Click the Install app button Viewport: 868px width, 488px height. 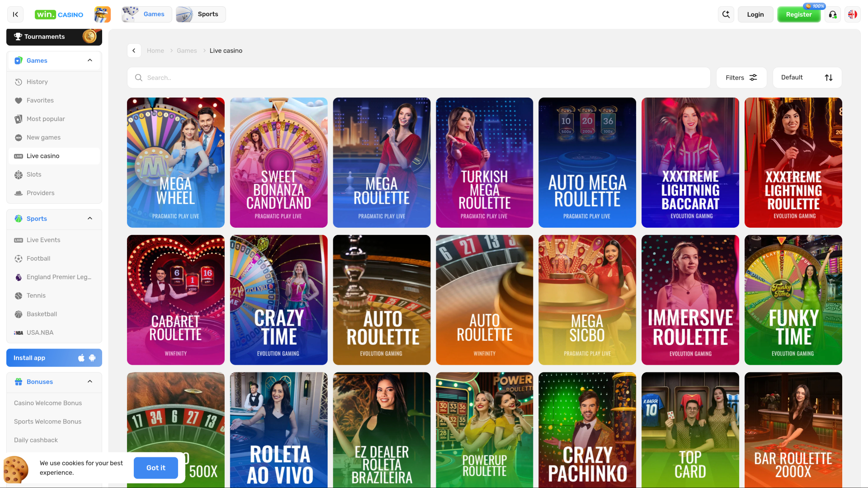click(x=54, y=358)
